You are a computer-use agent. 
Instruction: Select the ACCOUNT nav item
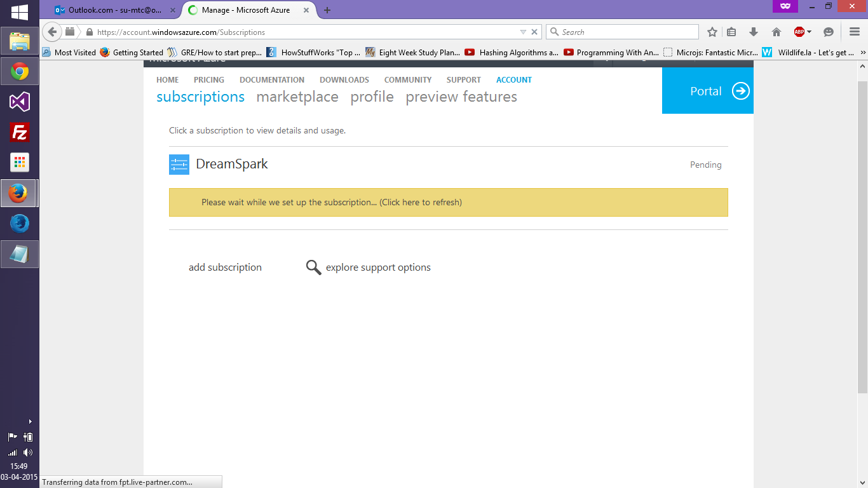click(x=514, y=80)
